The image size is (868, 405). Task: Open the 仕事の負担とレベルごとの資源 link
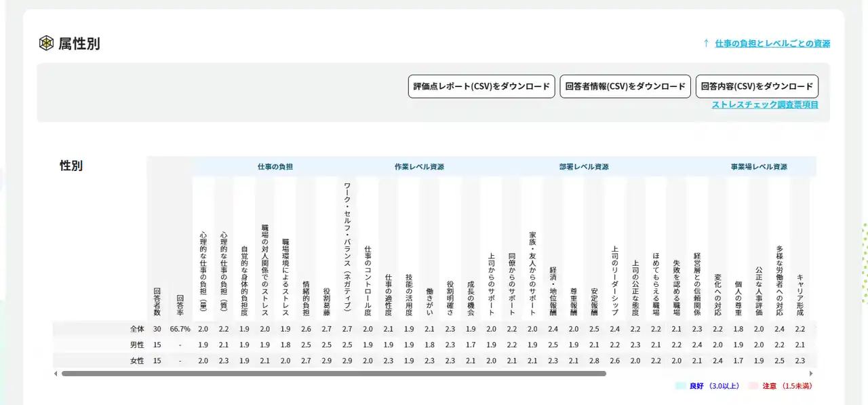tap(772, 43)
